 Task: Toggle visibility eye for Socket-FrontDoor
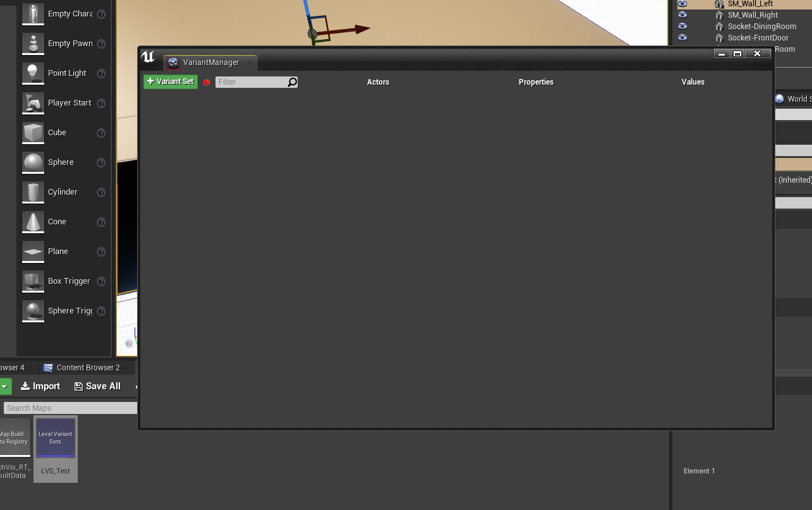tap(682, 37)
